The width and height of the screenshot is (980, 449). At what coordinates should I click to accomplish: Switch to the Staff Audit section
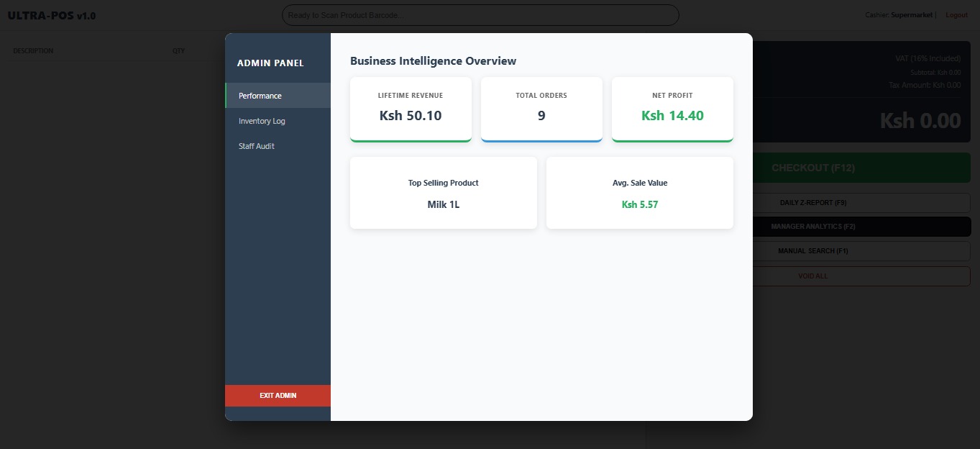click(256, 145)
